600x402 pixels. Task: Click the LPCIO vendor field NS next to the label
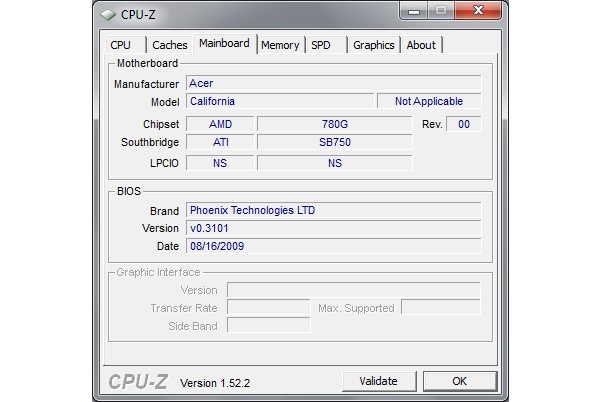click(x=220, y=163)
